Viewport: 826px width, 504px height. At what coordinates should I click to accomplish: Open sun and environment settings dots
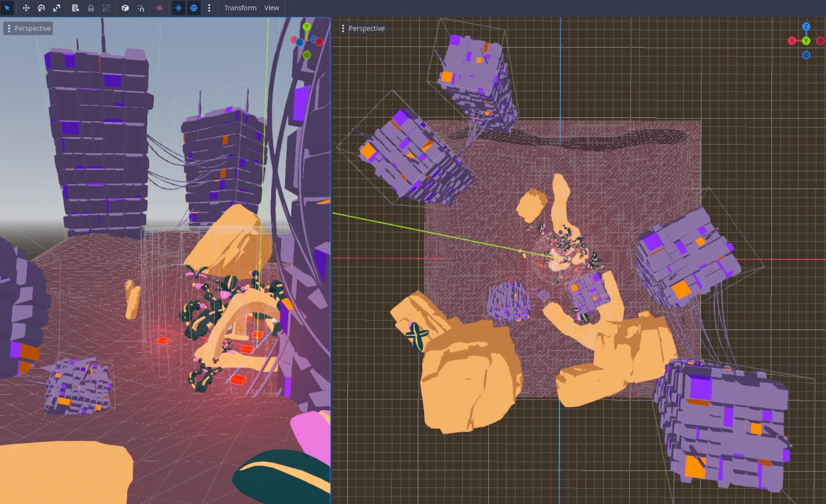tap(209, 8)
